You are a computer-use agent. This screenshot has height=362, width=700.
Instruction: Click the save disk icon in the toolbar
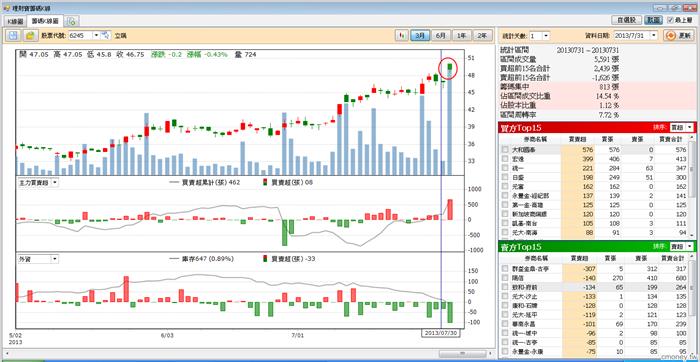coord(13,35)
